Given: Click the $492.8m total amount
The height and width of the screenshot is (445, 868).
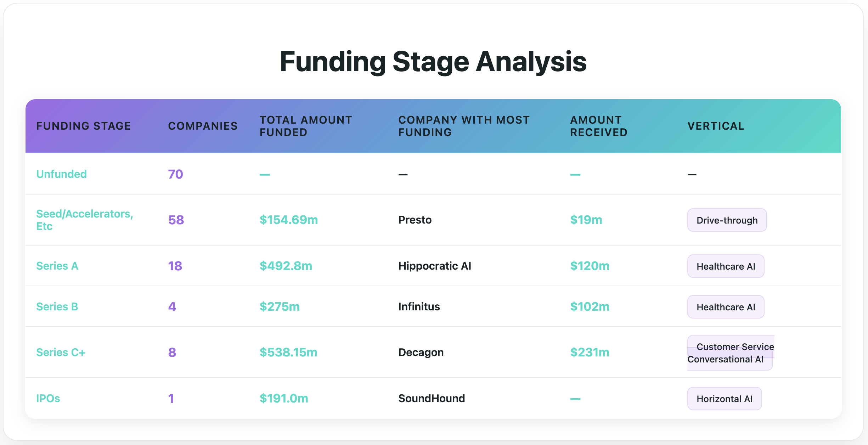Looking at the screenshot, I should pyautogui.click(x=286, y=266).
